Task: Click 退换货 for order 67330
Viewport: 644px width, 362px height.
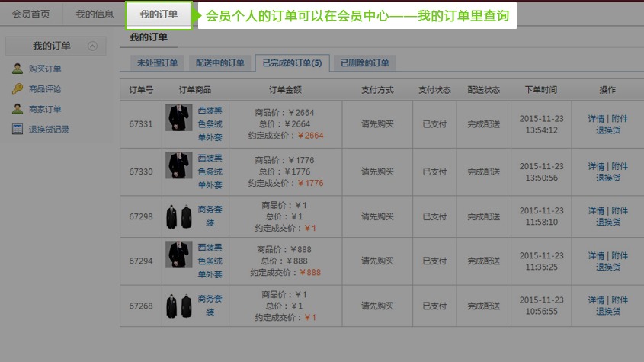Action: (x=608, y=178)
